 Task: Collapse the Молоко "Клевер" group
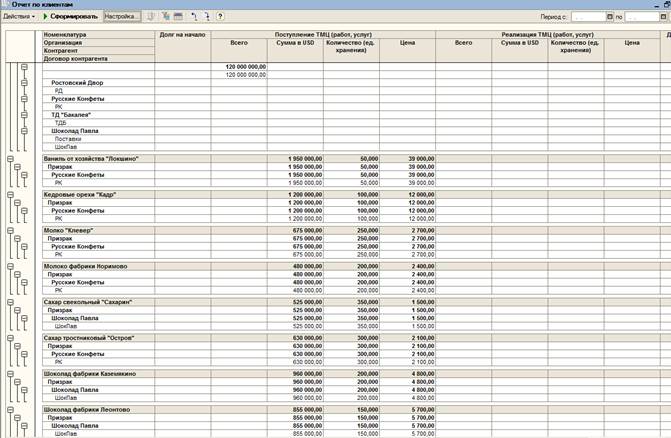[x=10, y=231]
